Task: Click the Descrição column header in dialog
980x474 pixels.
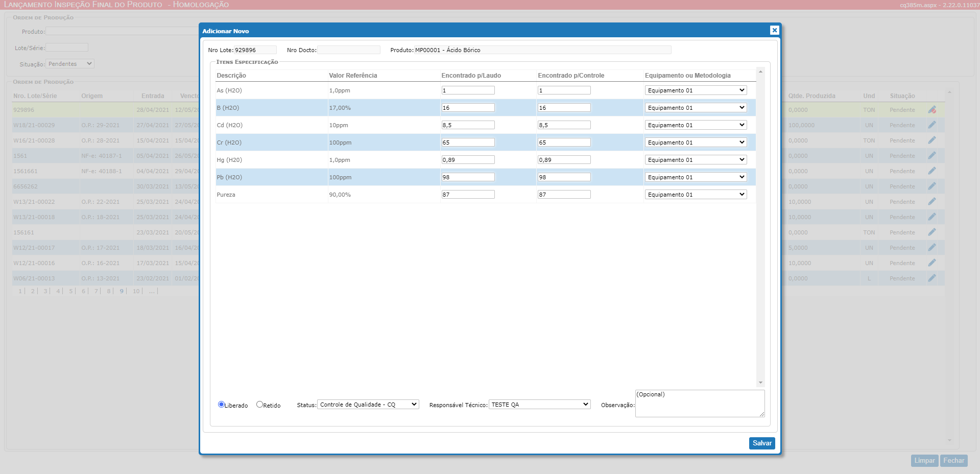Action: click(231, 76)
